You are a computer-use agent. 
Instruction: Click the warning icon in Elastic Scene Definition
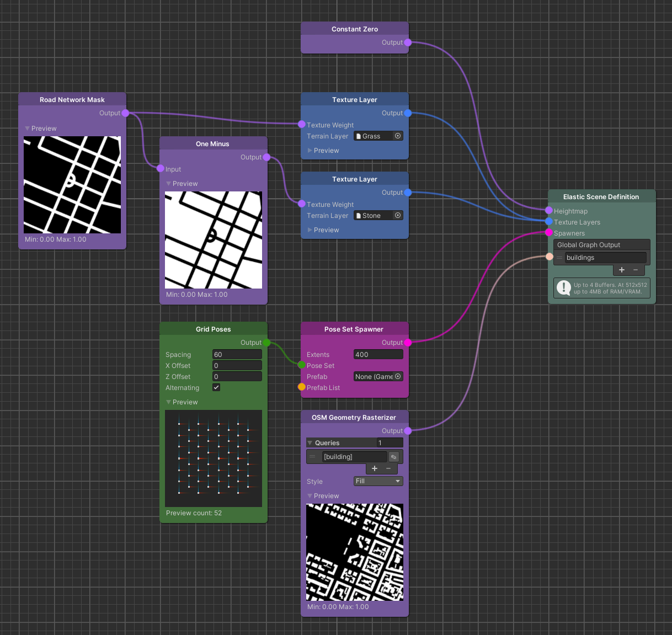tap(563, 287)
